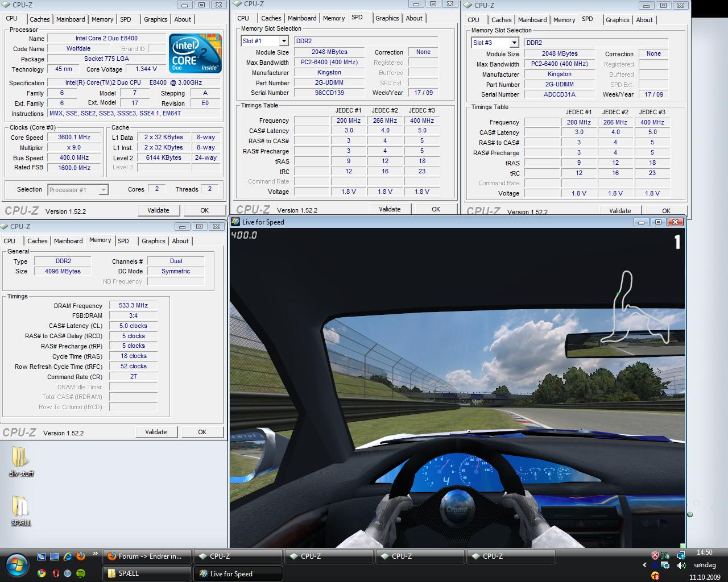Launch Firefox from quick launch bar

80,556
